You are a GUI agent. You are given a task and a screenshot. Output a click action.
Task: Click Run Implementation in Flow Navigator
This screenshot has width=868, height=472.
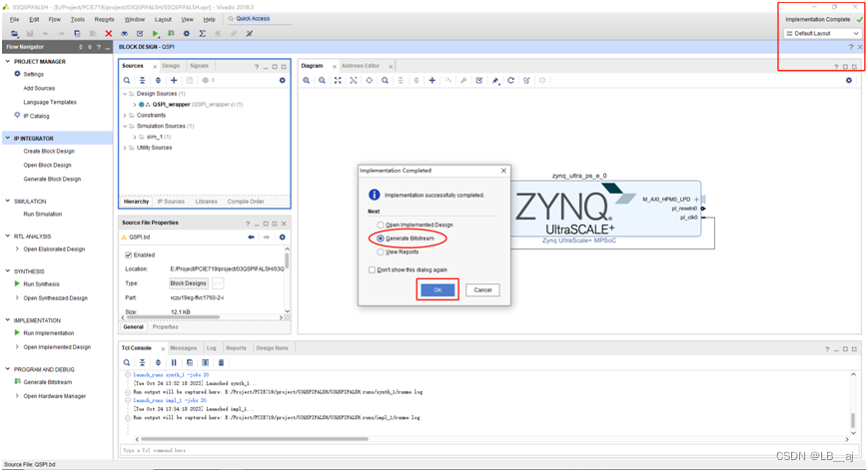48,333
